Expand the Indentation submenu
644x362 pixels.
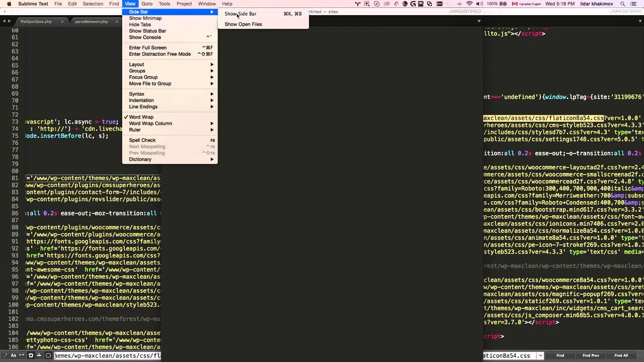coord(170,100)
